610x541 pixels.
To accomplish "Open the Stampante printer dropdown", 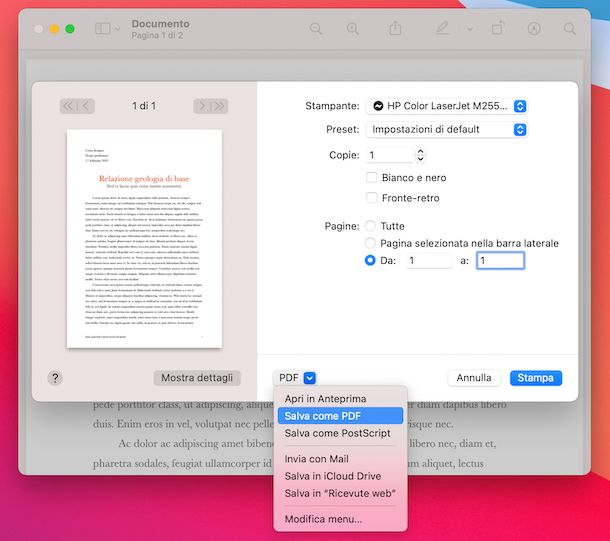I will [x=446, y=106].
